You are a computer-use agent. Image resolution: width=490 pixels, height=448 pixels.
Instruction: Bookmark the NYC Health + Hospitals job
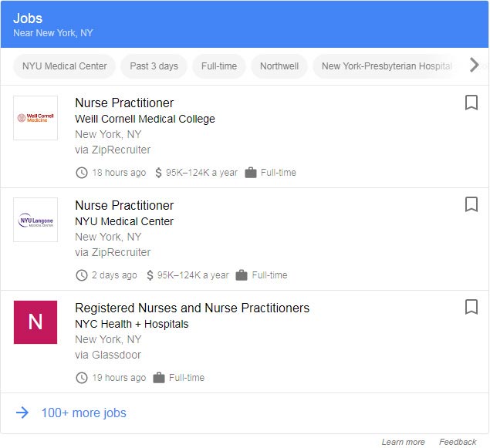pyautogui.click(x=471, y=307)
